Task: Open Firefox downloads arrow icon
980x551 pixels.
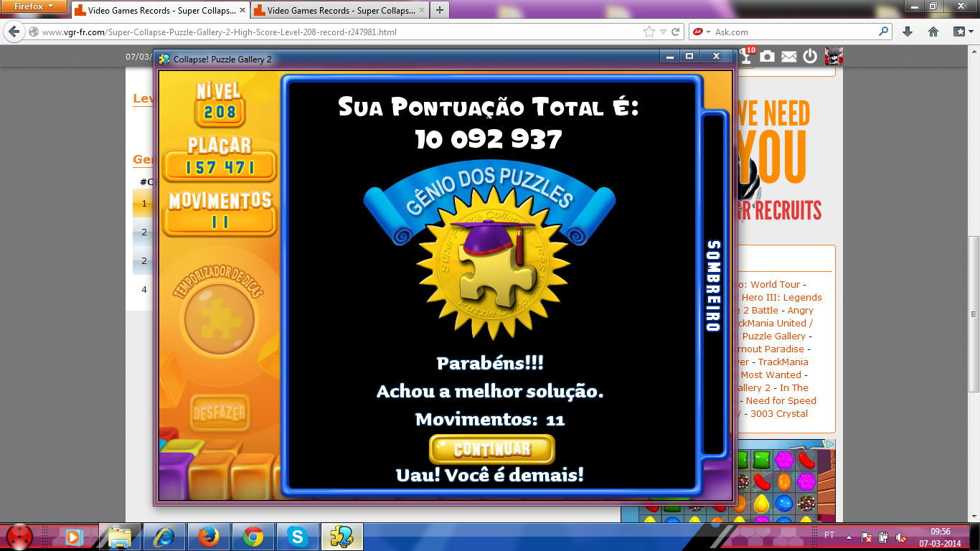Action: [908, 32]
